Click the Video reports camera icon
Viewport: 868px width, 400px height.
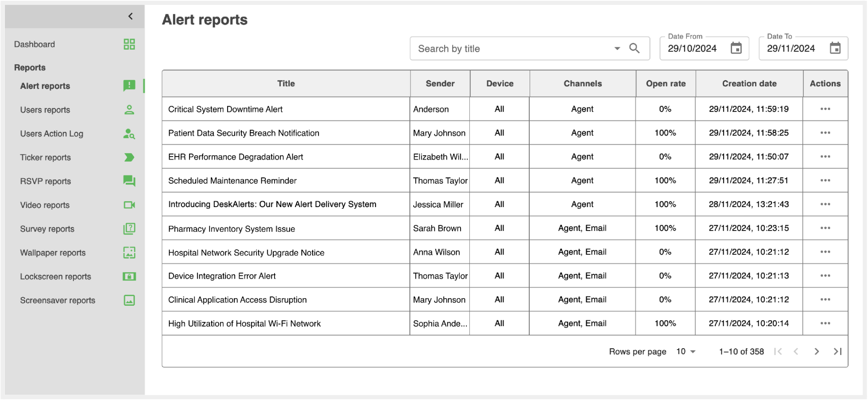[129, 205]
